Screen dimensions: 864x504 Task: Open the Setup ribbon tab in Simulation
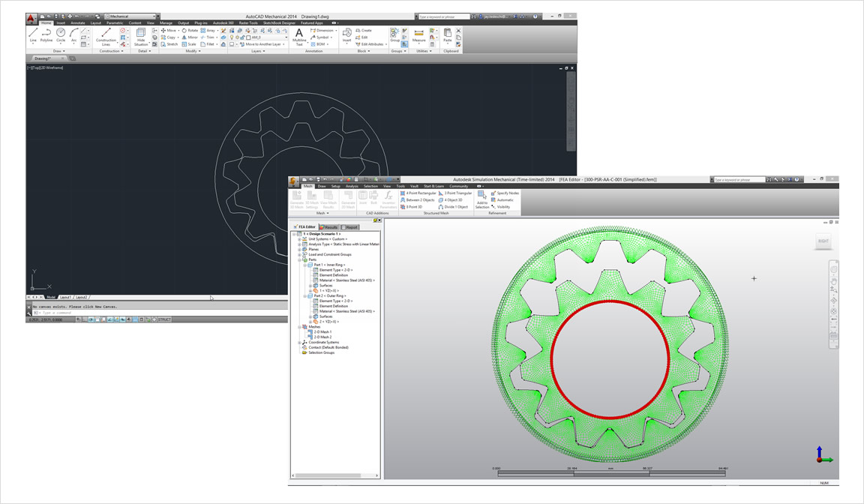335,186
